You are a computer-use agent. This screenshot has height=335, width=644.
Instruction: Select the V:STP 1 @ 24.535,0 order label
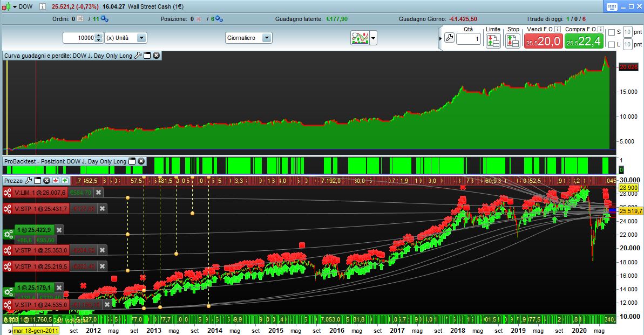tap(40, 305)
